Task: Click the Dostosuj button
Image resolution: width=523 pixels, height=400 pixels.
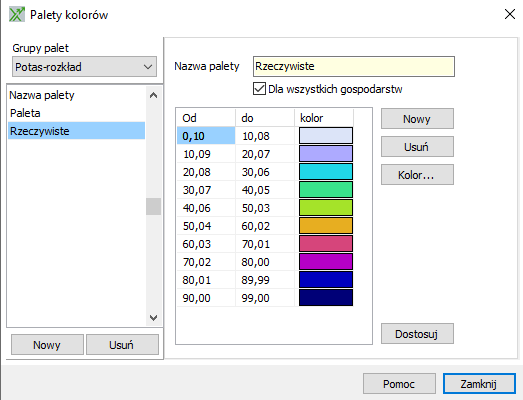Action: tap(417, 334)
